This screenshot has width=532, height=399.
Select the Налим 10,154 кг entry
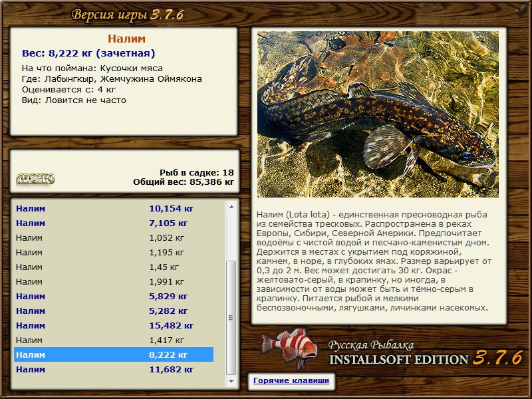coord(113,209)
